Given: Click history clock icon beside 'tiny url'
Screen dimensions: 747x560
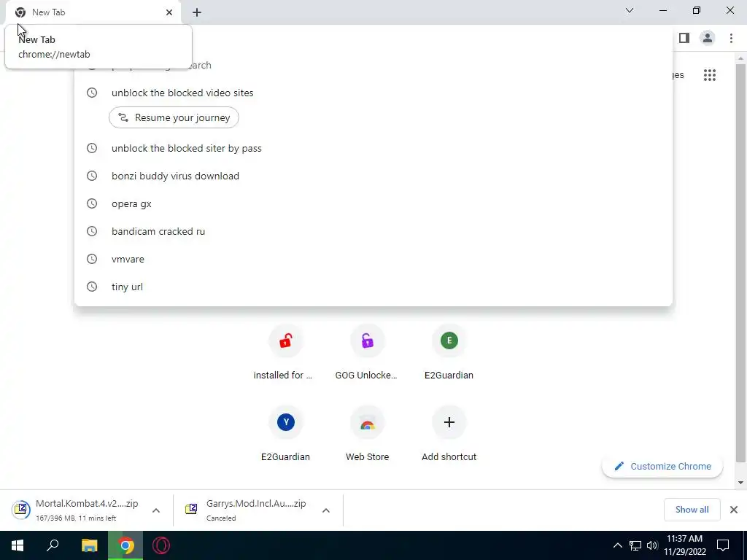Looking at the screenshot, I should [92, 286].
